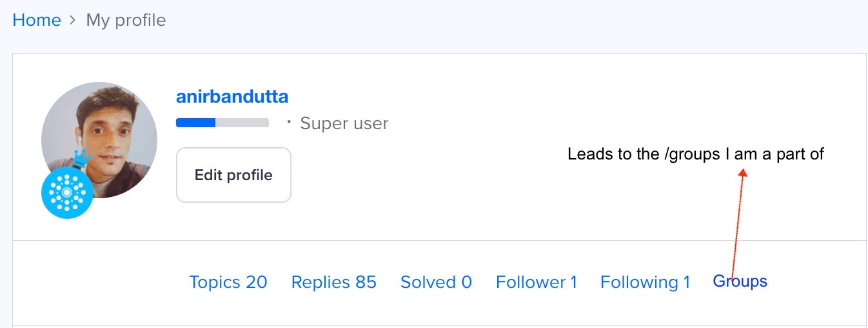
Task: Show the Follower 1 list
Action: point(537,282)
